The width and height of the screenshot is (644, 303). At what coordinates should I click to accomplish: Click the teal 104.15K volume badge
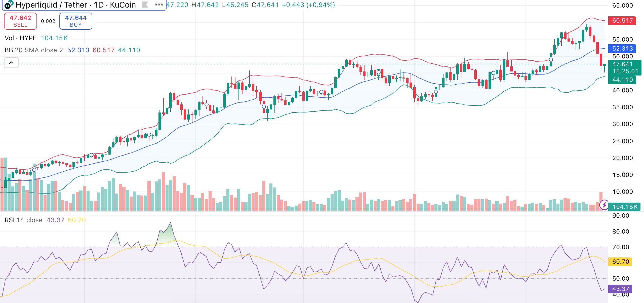625,207
